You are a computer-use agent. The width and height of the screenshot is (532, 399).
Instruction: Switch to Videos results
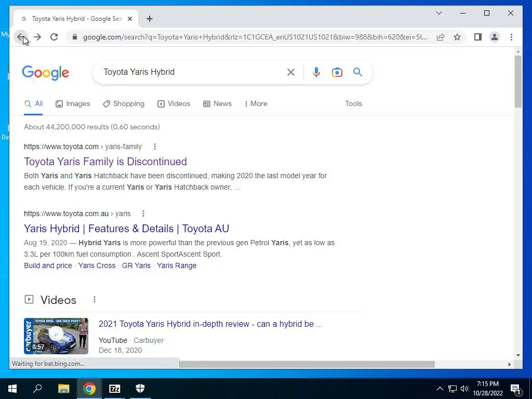point(174,104)
